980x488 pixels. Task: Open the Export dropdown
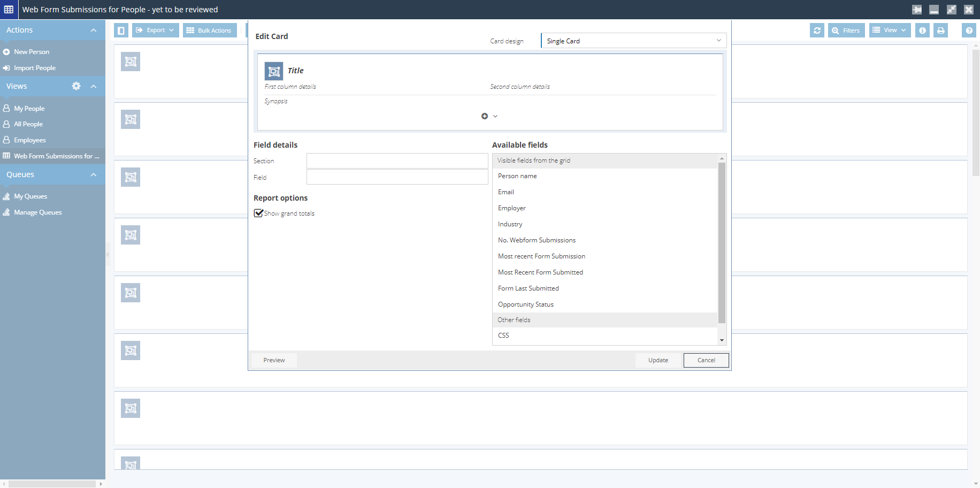coord(156,30)
